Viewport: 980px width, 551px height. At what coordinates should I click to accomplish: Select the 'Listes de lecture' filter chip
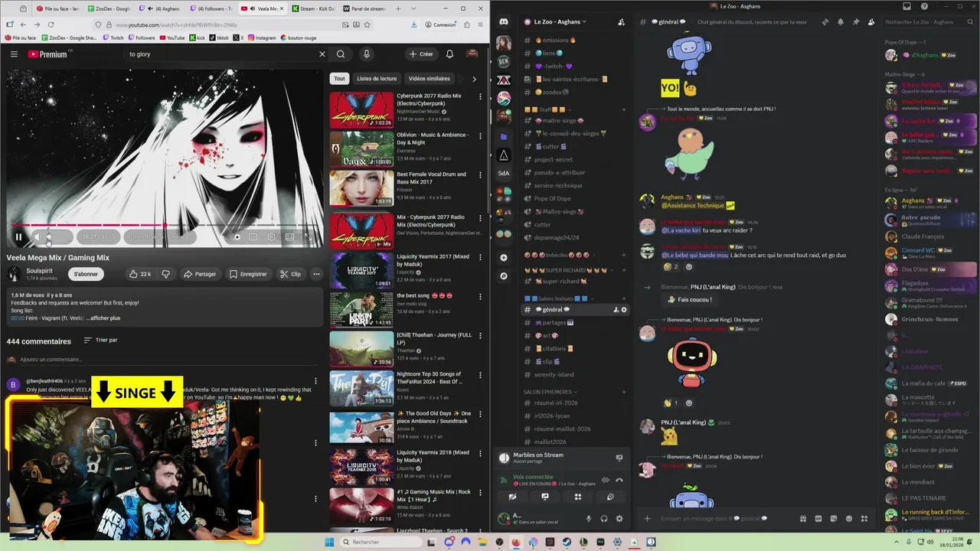pos(377,79)
